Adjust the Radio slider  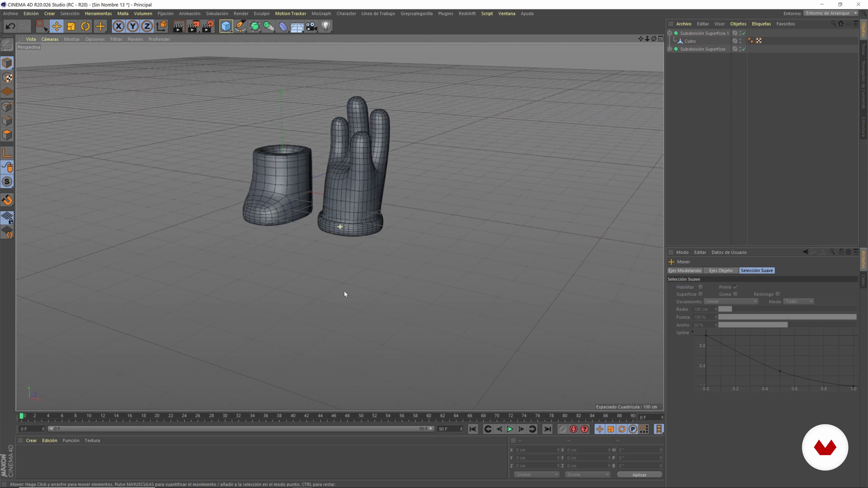pos(788,309)
